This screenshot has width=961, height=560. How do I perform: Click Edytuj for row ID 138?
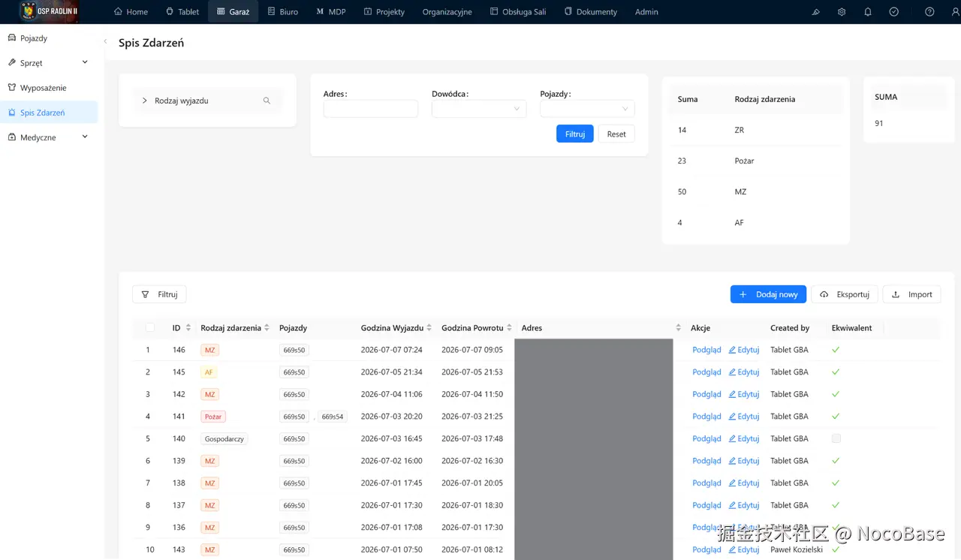point(744,483)
